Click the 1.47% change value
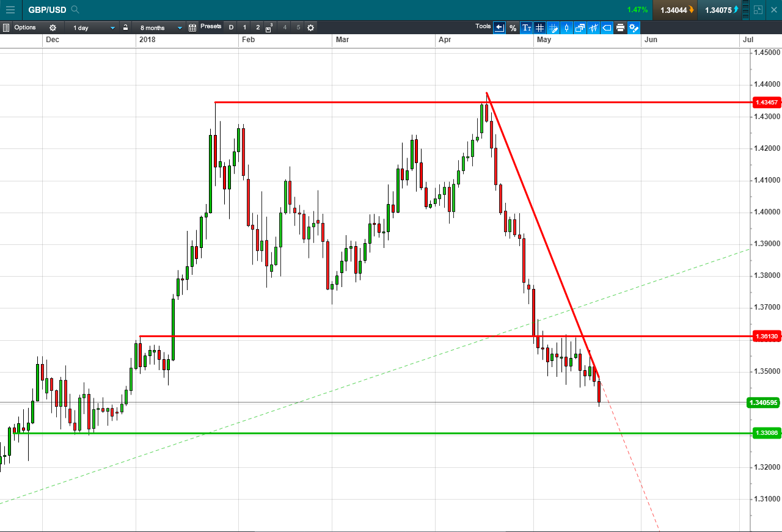Screen dimensions: 782x532 (637, 10)
